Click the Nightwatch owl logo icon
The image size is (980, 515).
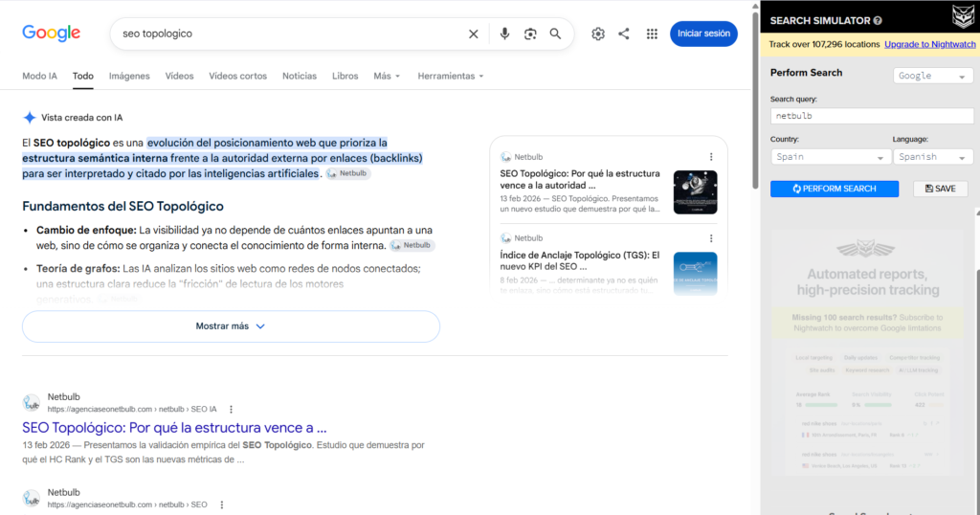[x=963, y=15]
